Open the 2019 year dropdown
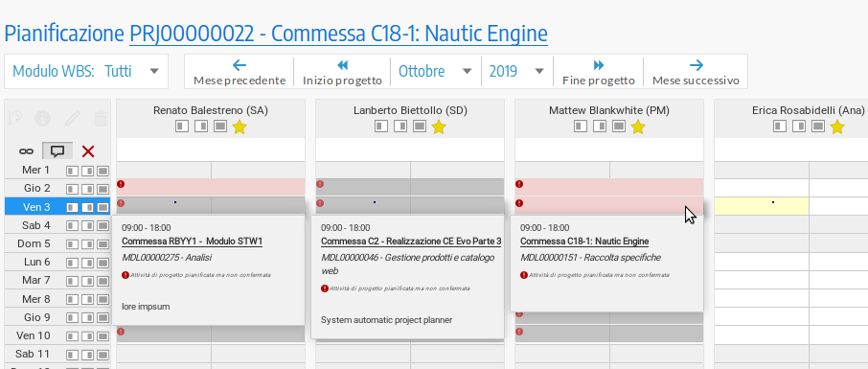 click(517, 71)
